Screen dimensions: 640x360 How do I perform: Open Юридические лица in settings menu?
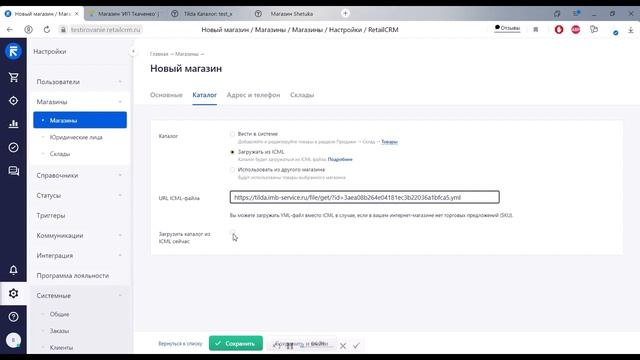pyautogui.click(x=76, y=137)
